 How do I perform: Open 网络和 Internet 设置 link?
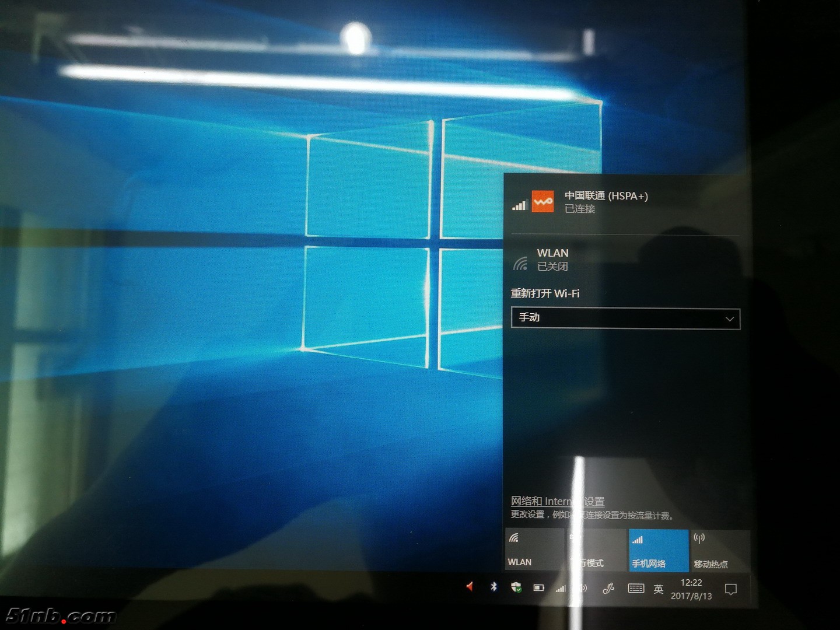557,501
